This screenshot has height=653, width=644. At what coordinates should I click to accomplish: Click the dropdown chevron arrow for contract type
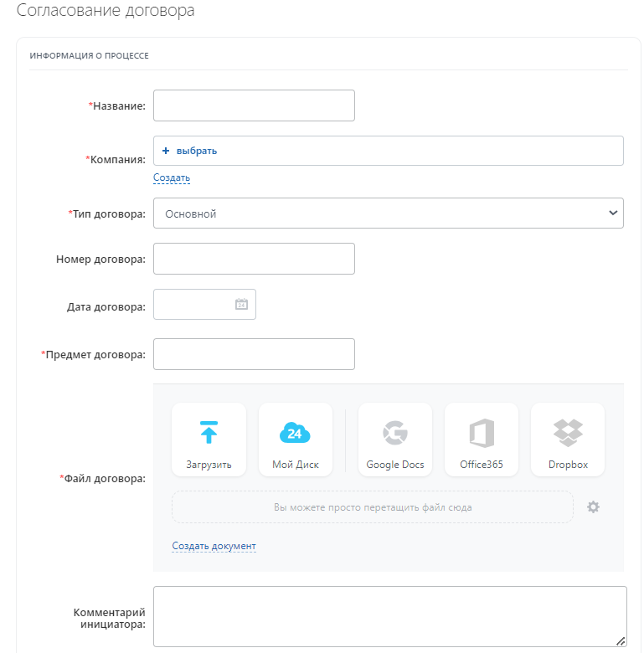(612, 213)
